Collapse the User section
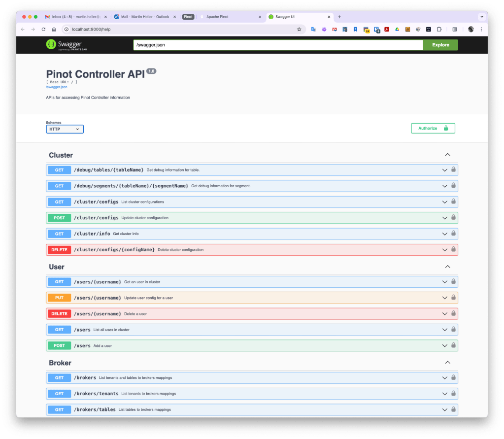 [447, 267]
